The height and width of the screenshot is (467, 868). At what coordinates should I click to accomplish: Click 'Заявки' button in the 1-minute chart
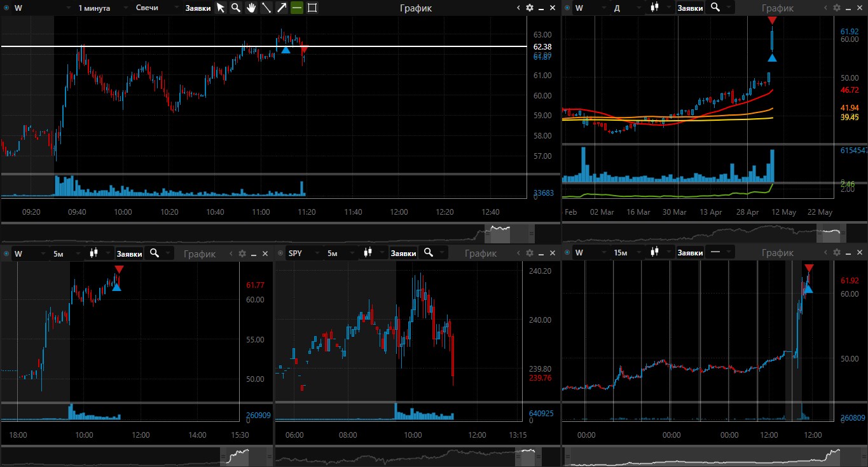[x=198, y=8]
